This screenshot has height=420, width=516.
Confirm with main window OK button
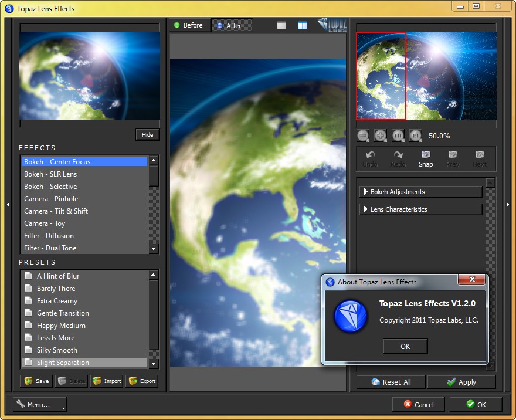476,405
